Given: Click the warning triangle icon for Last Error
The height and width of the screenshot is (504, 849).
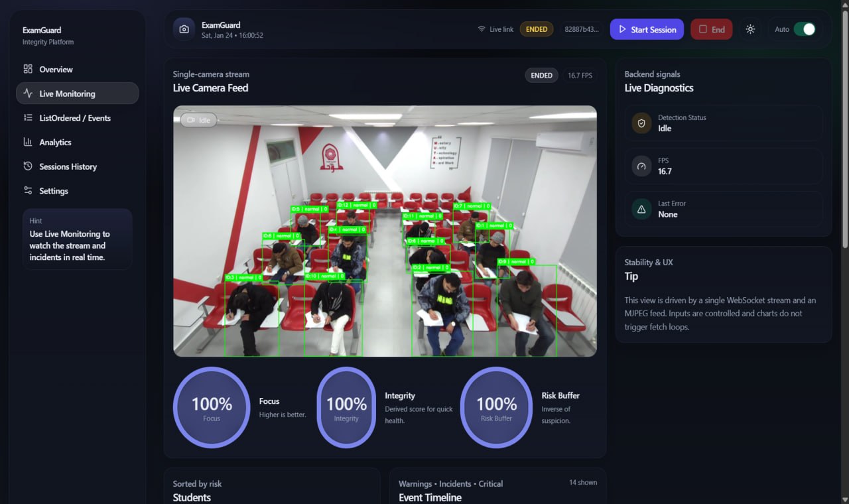Looking at the screenshot, I should tap(641, 209).
